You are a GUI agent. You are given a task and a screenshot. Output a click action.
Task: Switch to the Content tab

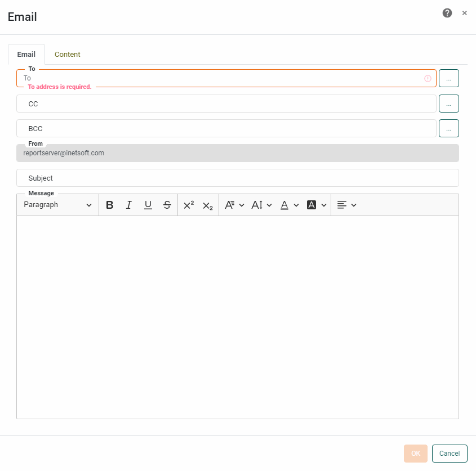tap(67, 54)
